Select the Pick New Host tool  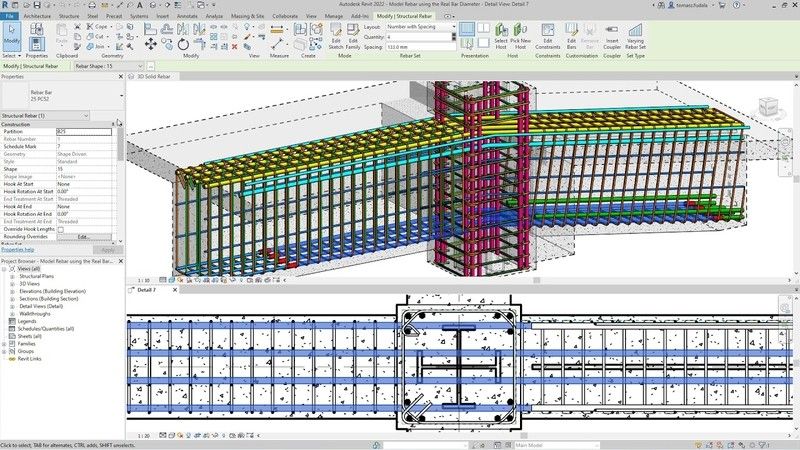[520, 36]
